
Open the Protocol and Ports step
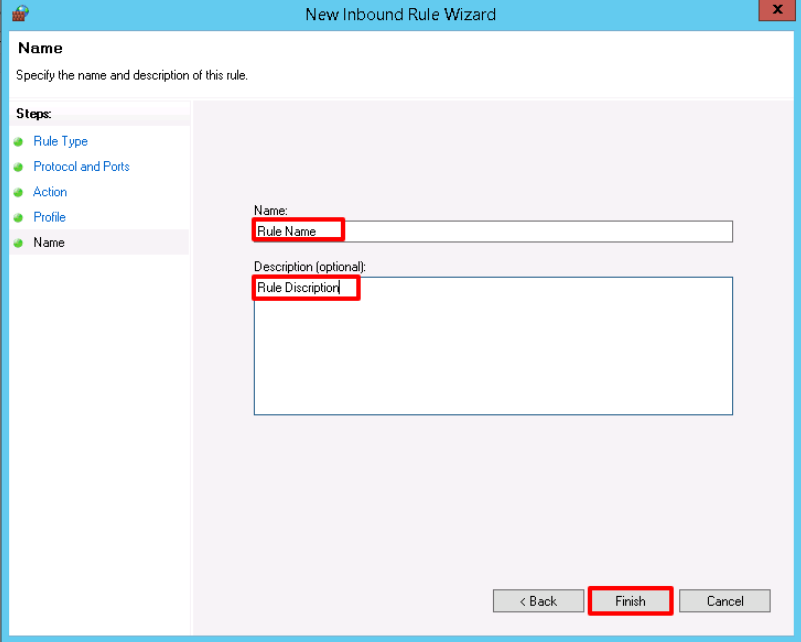click(x=81, y=167)
